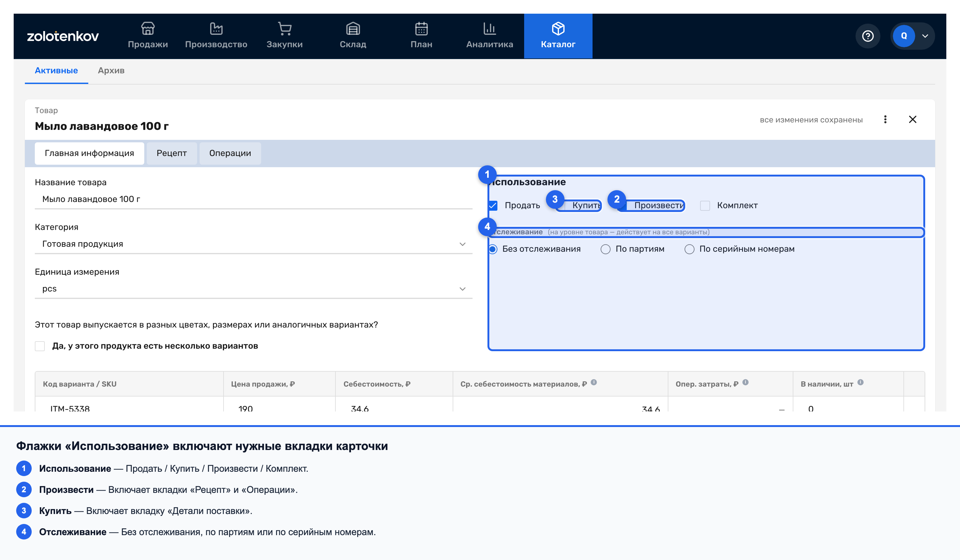Open the user account dropdown arrow
Screen dimensions: 960x560
pyautogui.click(x=925, y=36)
